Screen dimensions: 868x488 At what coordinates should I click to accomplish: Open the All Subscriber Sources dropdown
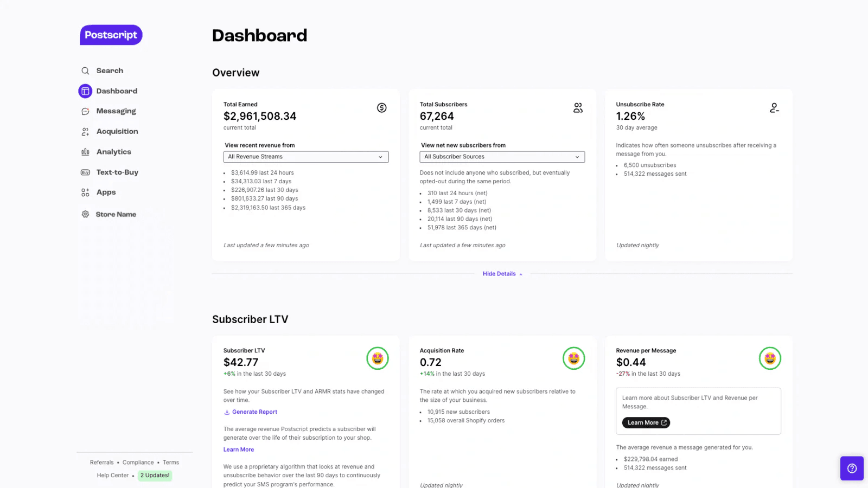click(502, 157)
